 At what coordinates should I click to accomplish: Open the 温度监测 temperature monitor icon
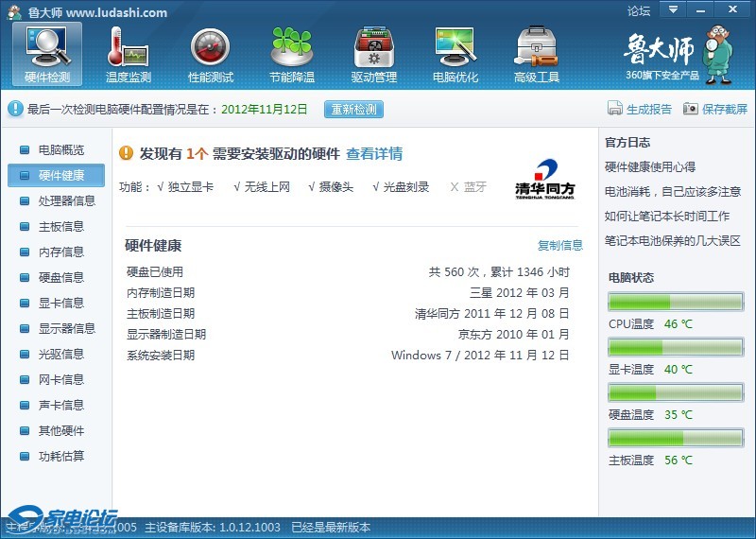click(x=129, y=47)
